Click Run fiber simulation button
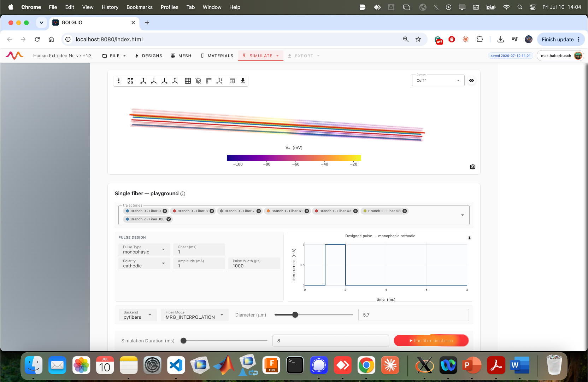Image resolution: width=588 pixels, height=382 pixels. [x=431, y=341]
